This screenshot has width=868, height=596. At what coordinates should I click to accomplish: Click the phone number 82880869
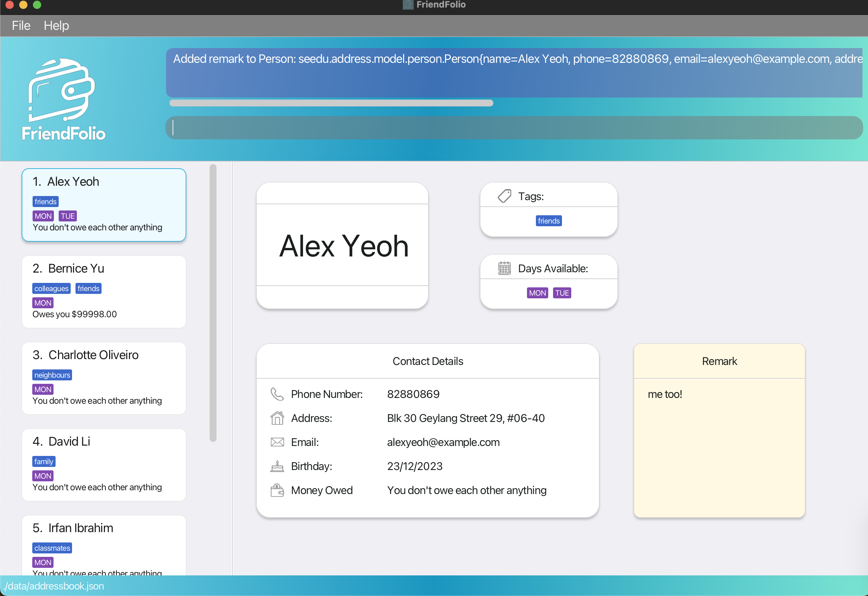pos(413,394)
